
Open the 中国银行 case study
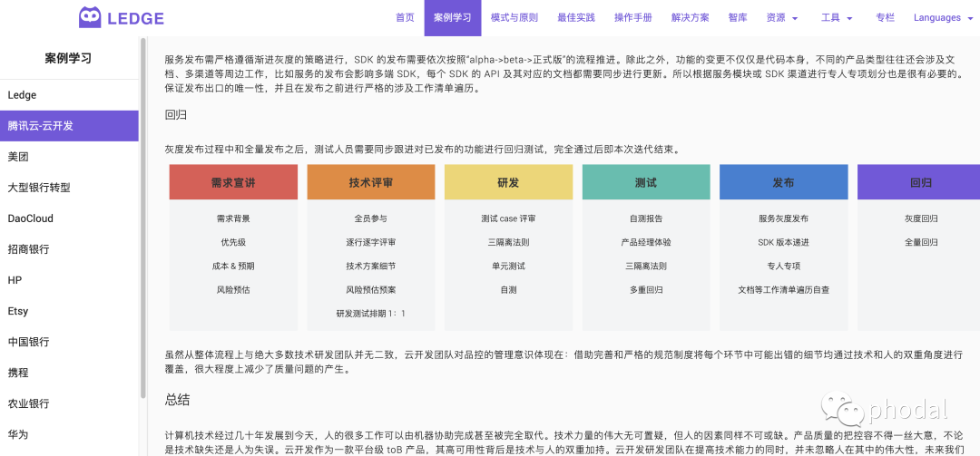point(69,342)
